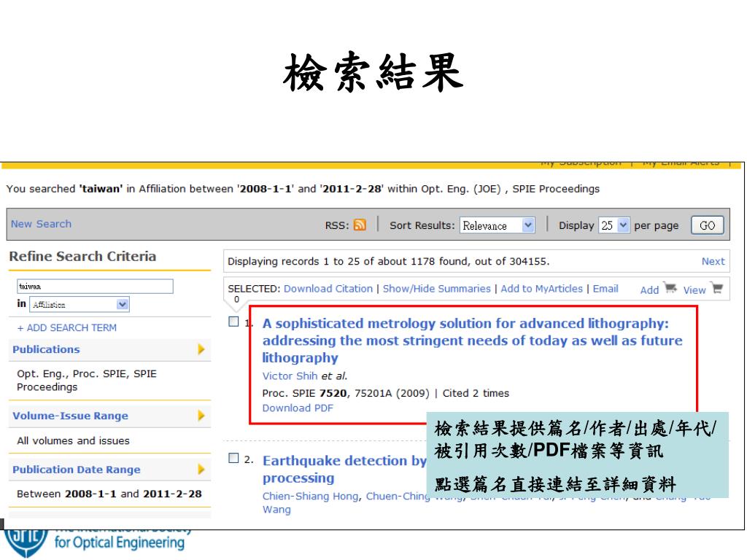Click the 'taiwan' search term field
Screen dimensions: 747x560
[95, 286]
